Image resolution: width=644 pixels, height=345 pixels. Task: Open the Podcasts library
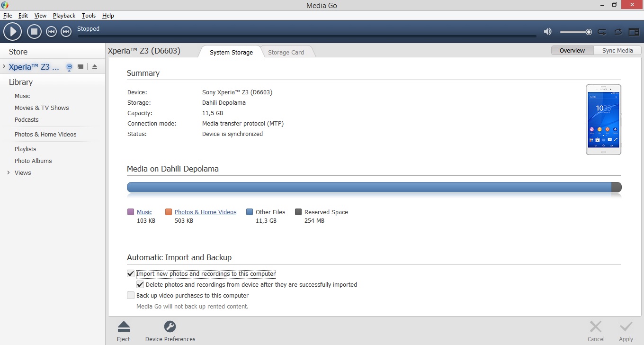[x=27, y=119]
